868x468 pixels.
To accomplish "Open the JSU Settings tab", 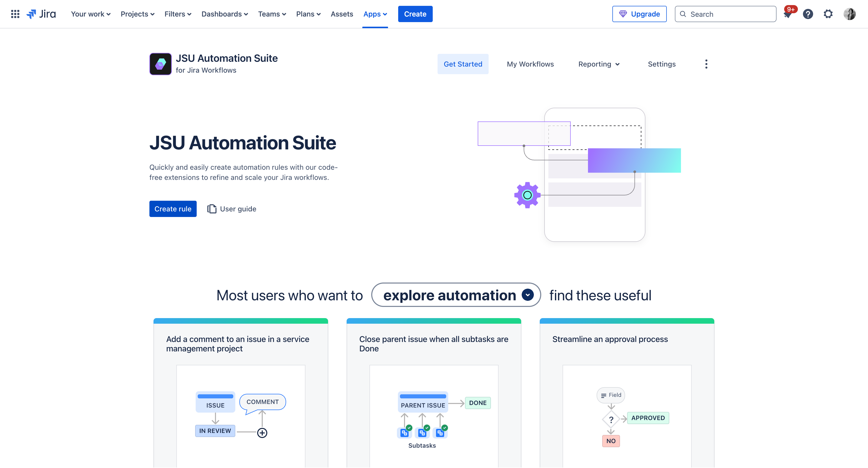I will 661,64.
